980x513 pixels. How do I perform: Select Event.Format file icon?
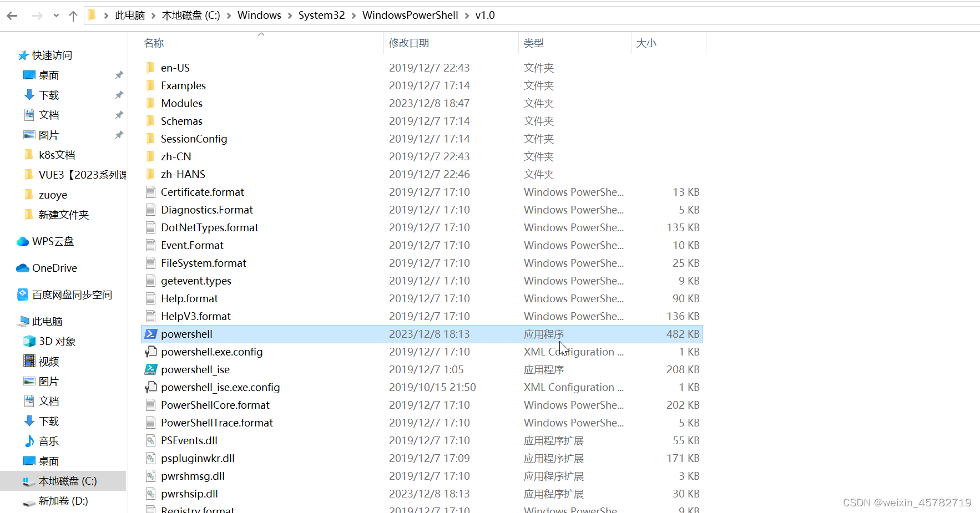(150, 245)
